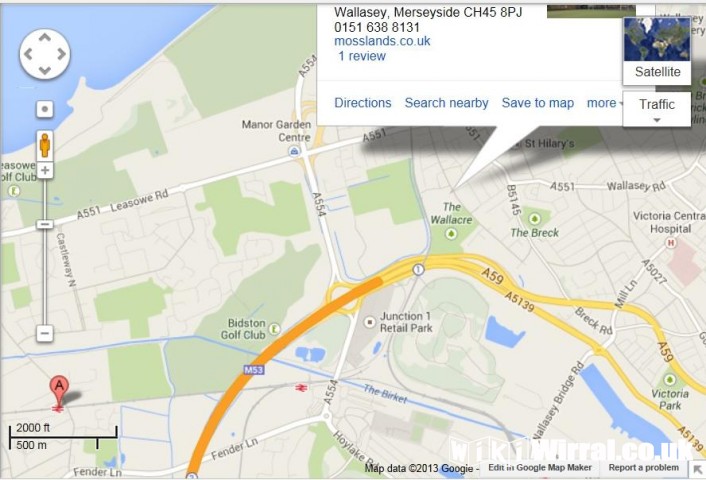This screenshot has width=706, height=480.
Task: Choose Search nearby in the info window
Action: click(446, 103)
